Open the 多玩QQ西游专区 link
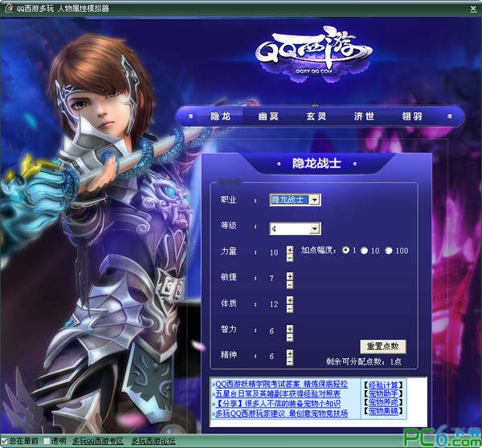The height and width of the screenshot is (448, 482). (98, 442)
